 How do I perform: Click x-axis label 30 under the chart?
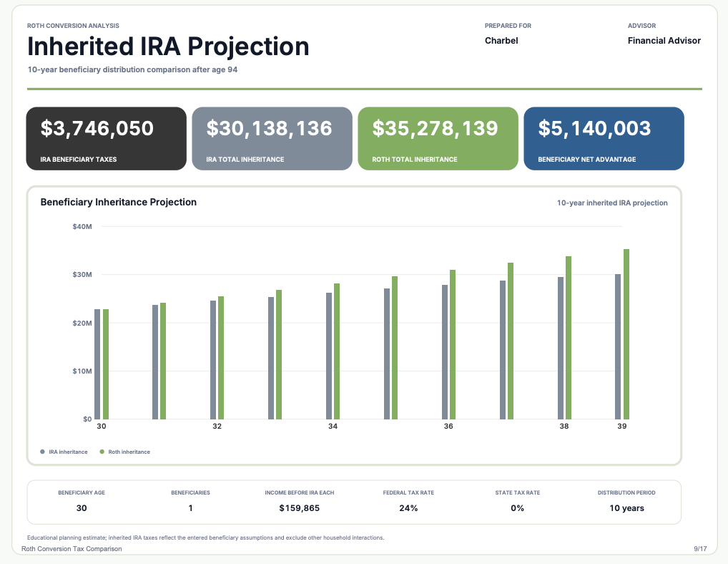click(102, 426)
